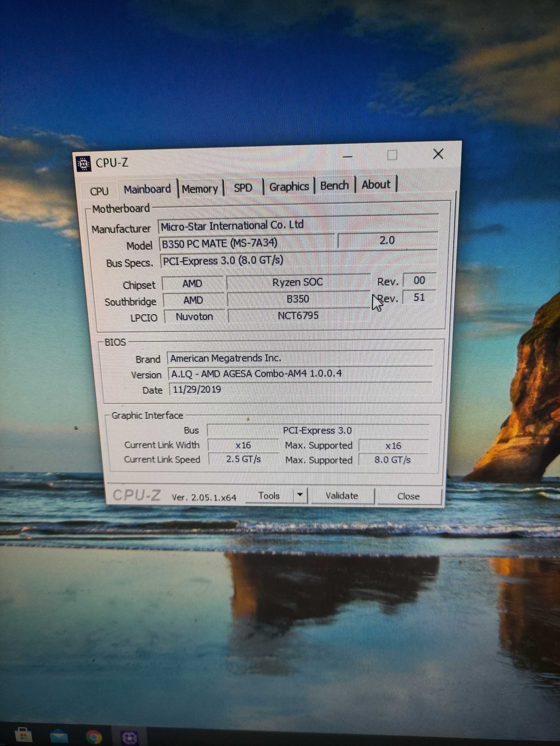
Task: Click the version text 'Ver. 2.05.1.x64'
Action: 204,497
